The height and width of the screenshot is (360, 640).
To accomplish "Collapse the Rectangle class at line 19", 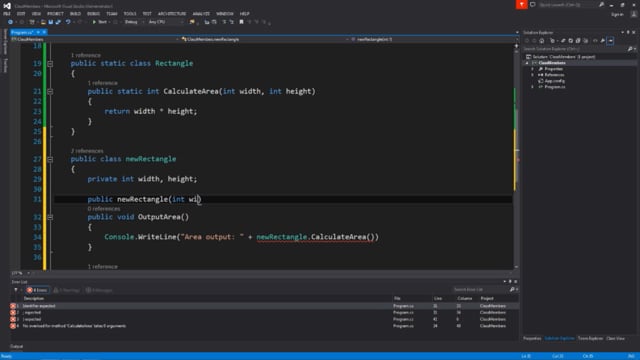I will tap(50, 64).
